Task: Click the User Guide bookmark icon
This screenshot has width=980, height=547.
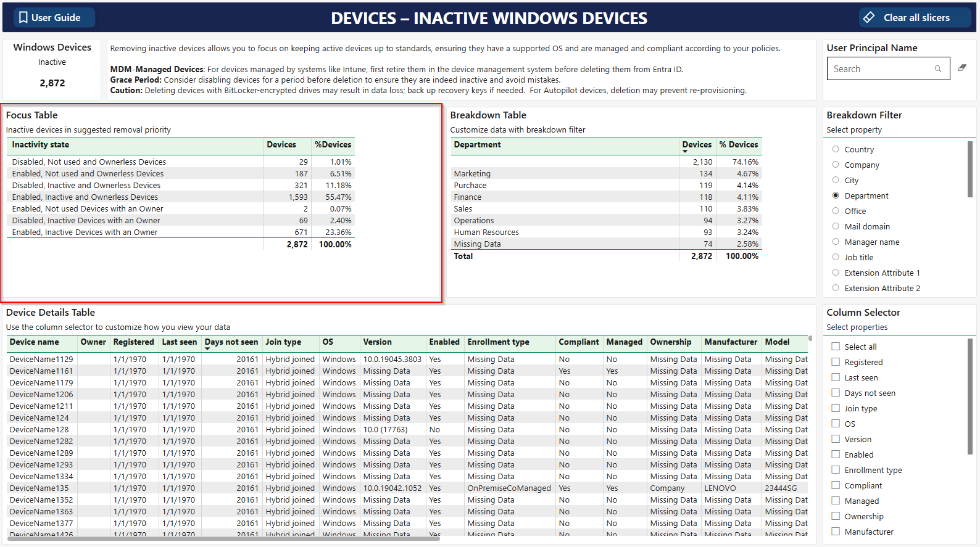Action: coord(23,17)
